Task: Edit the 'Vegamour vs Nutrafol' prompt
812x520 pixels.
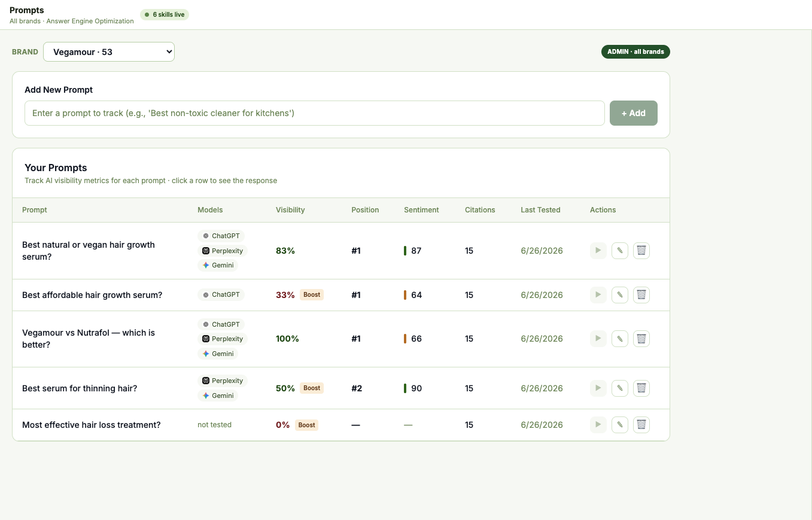Action: click(x=620, y=339)
